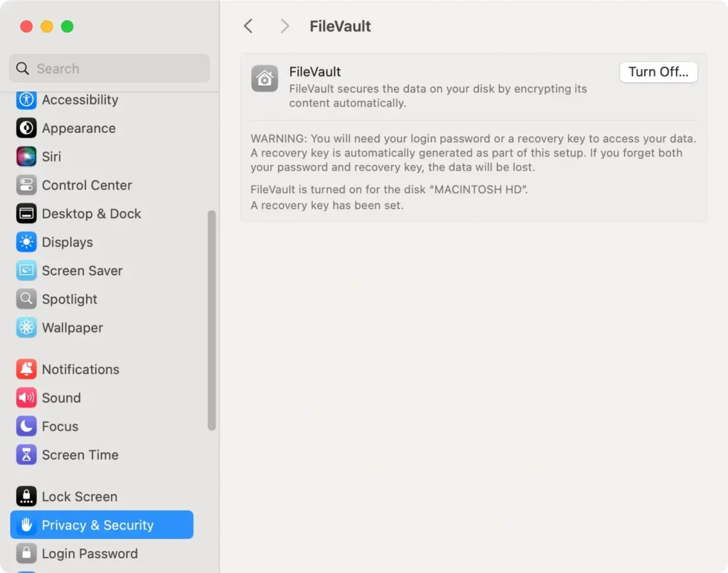This screenshot has width=728, height=573.
Task: Open the Siri icon in sidebar
Action: click(x=26, y=156)
